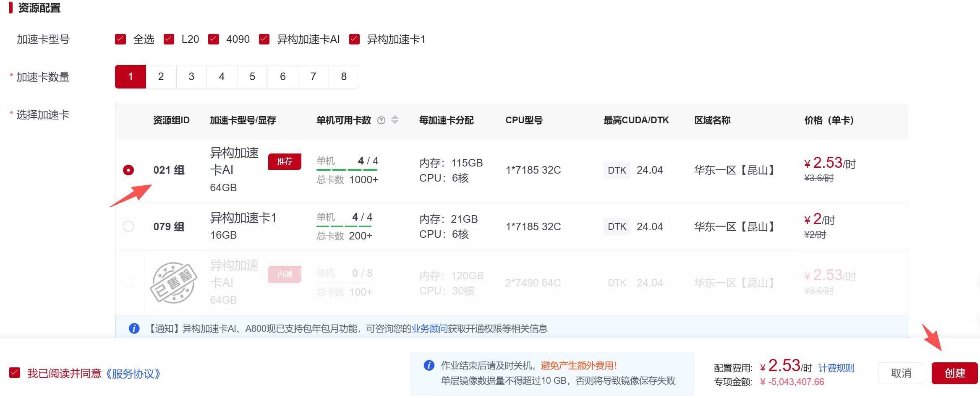The height and width of the screenshot is (398, 980).
Task: Toggle the 全选 checkbox
Action: (x=120, y=39)
